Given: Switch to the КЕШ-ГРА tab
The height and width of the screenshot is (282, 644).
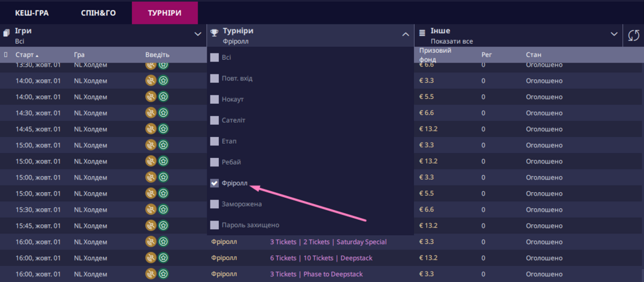Looking at the screenshot, I should (32, 13).
